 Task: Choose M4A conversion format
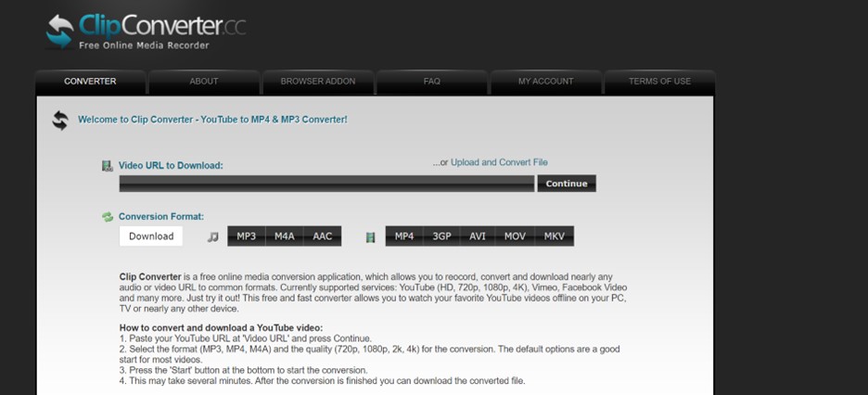(x=285, y=236)
